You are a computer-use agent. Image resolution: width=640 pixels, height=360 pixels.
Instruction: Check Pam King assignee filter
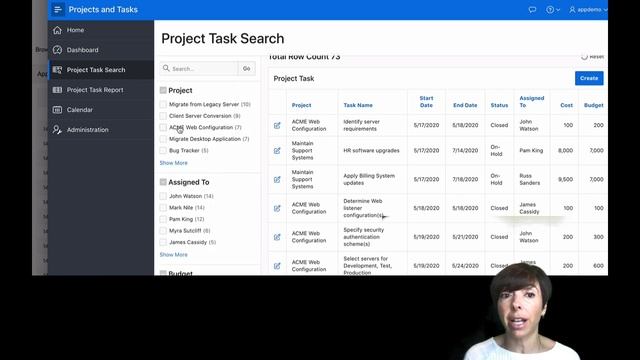(x=163, y=219)
